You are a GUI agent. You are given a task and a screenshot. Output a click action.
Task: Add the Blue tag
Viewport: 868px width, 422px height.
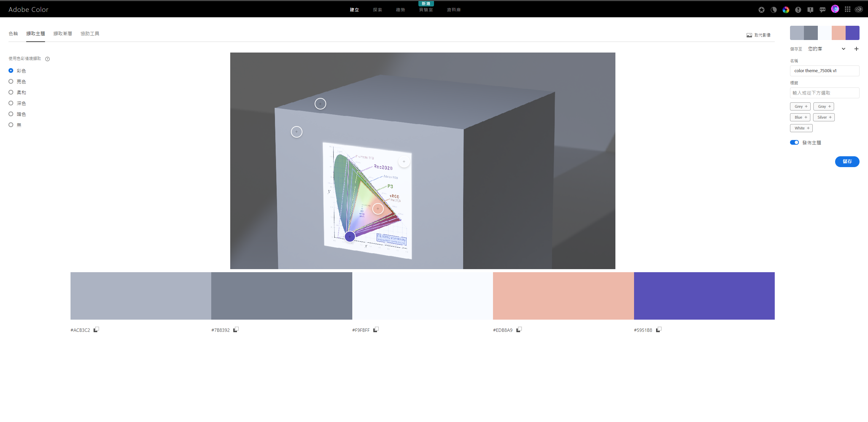click(800, 117)
